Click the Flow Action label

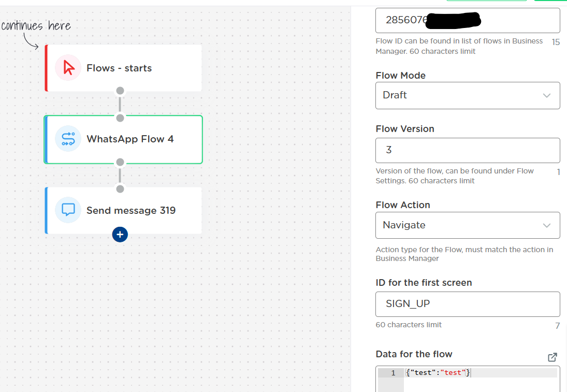pos(403,205)
